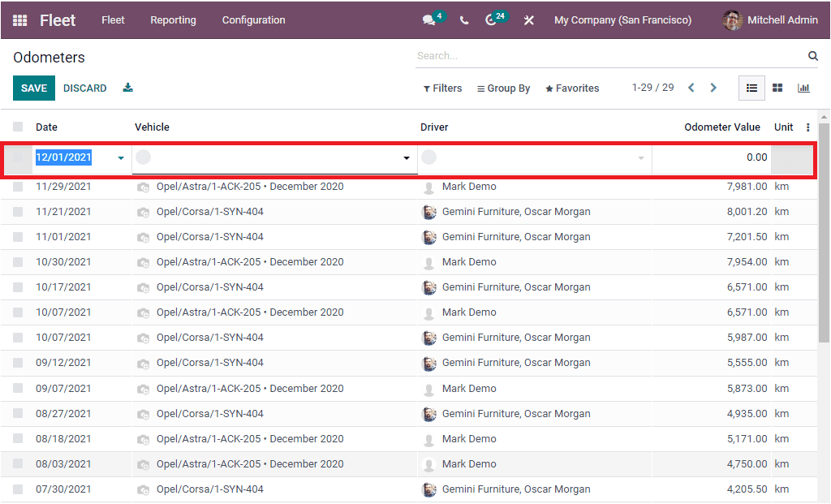Viewport: 831px width, 504px height.
Task: Open the Apps grid menu
Action: 19,20
